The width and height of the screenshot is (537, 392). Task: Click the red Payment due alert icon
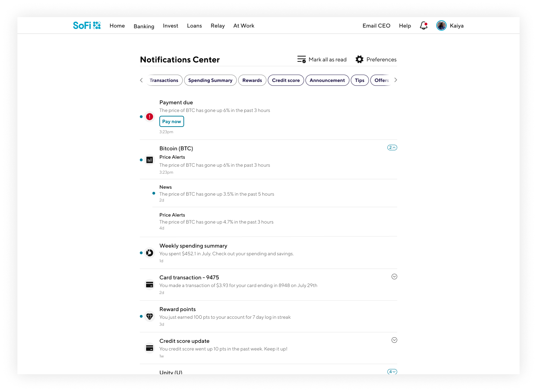150,116
